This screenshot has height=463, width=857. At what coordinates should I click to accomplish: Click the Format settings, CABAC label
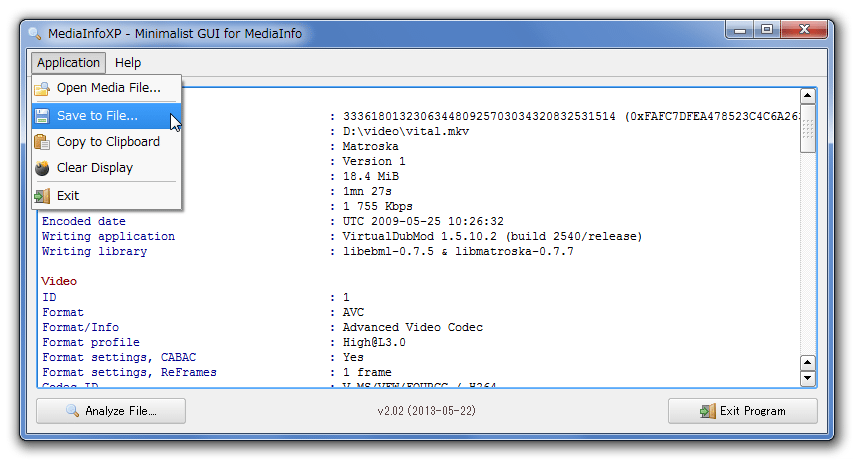119,357
